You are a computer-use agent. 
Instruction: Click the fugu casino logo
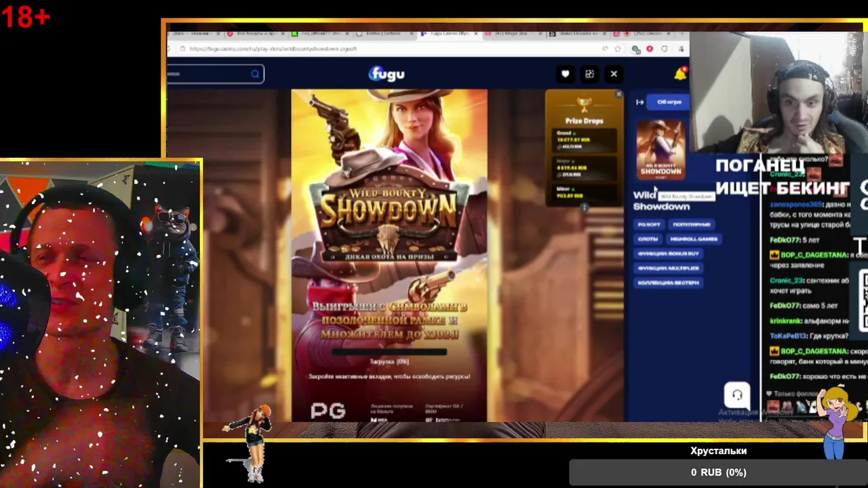387,73
